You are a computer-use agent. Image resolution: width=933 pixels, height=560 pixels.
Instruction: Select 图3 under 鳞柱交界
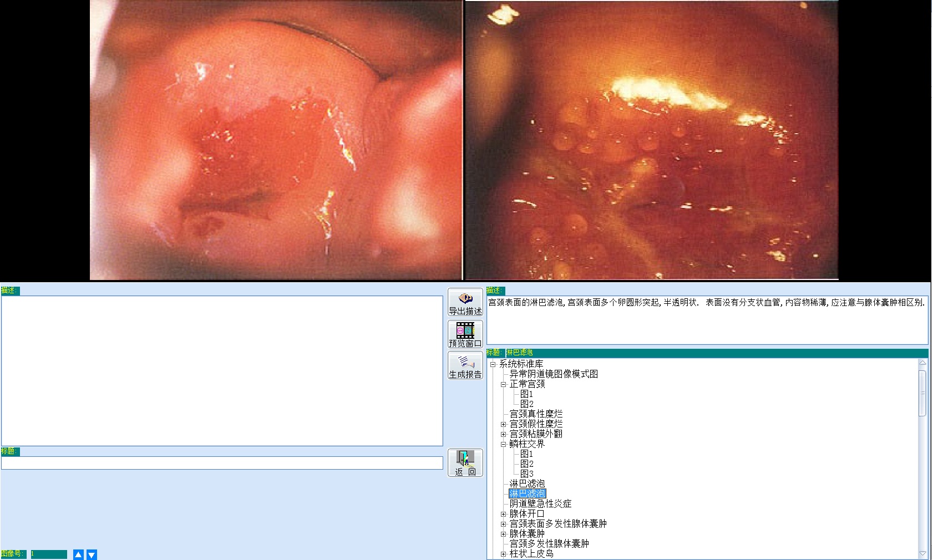pos(526,474)
